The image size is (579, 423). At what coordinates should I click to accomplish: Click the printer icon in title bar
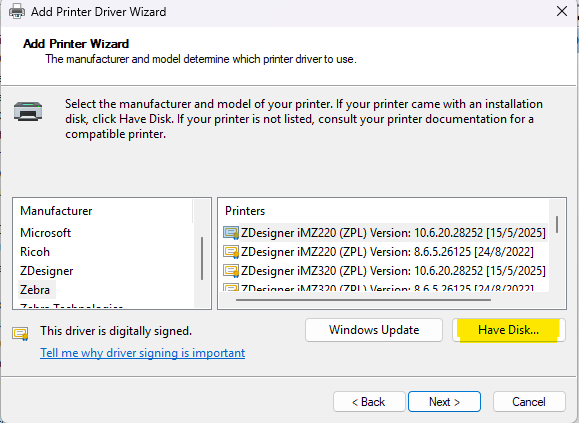[x=17, y=11]
